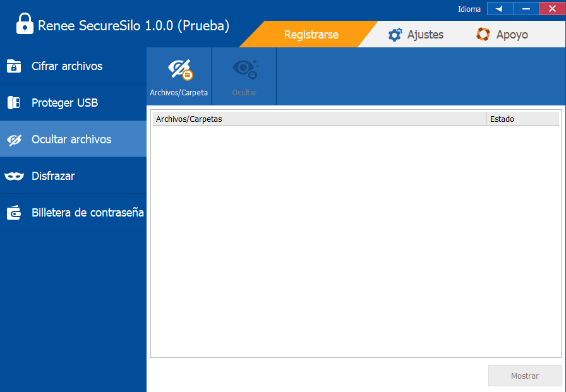Click the crossed-eye icon beside Ocultar archivos
The width and height of the screenshot is (566, 392).
click(14, 140)
